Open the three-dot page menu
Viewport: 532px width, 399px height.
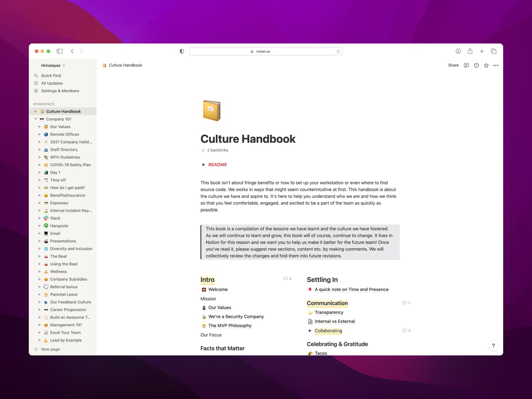496,66
